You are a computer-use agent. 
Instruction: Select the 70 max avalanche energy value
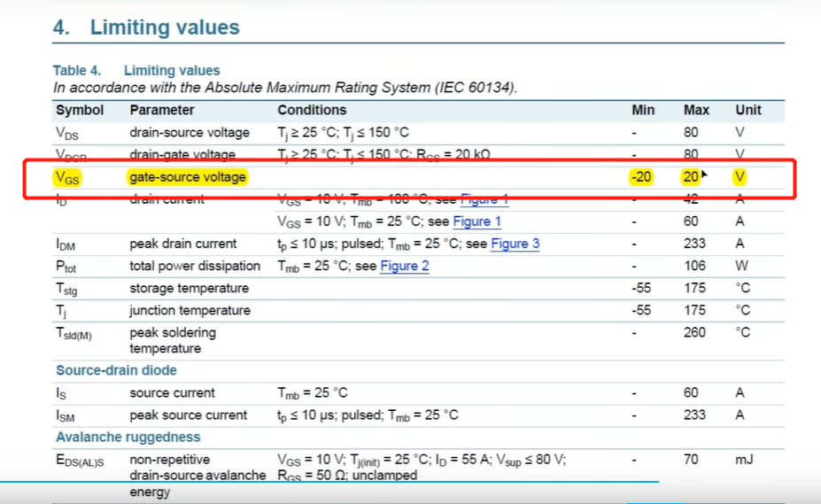[x=691, y=460]
